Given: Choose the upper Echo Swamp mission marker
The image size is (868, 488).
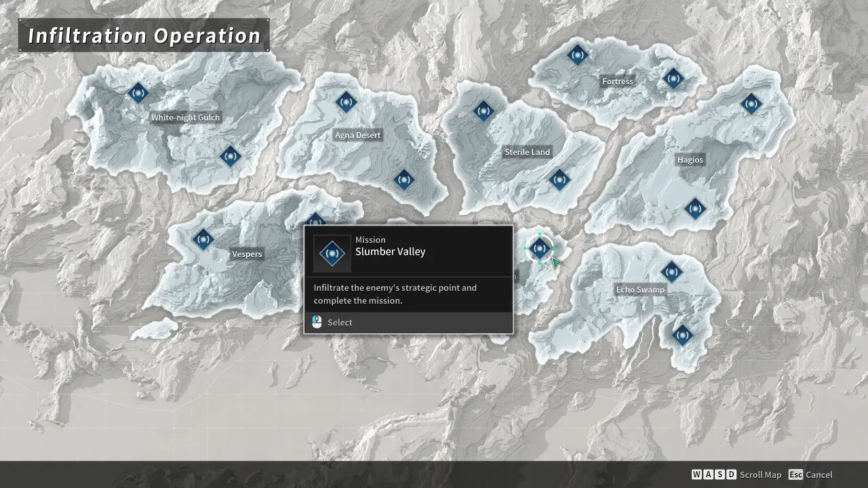Looking at the screenshot, I should point(671,272).
